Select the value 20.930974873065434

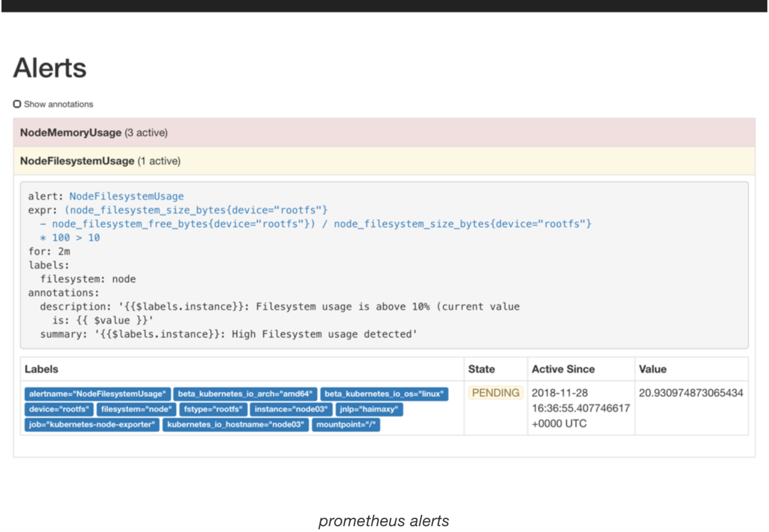[x=691, y=393]
